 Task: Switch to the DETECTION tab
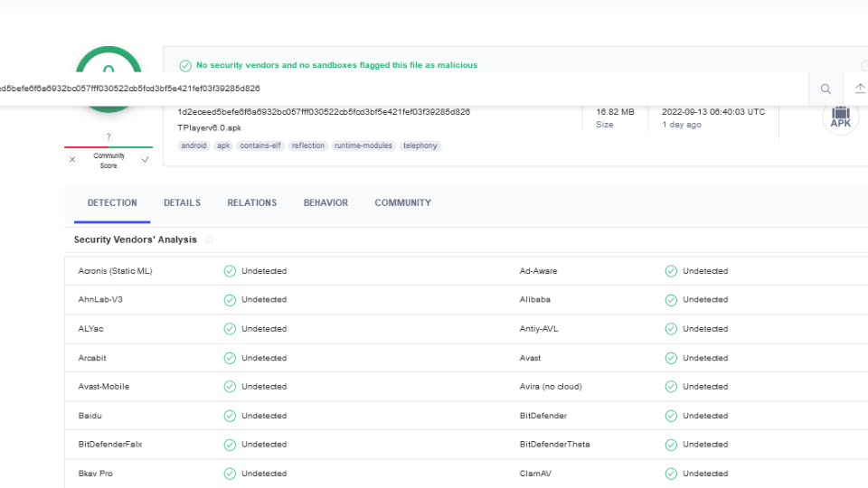(112, 203)
